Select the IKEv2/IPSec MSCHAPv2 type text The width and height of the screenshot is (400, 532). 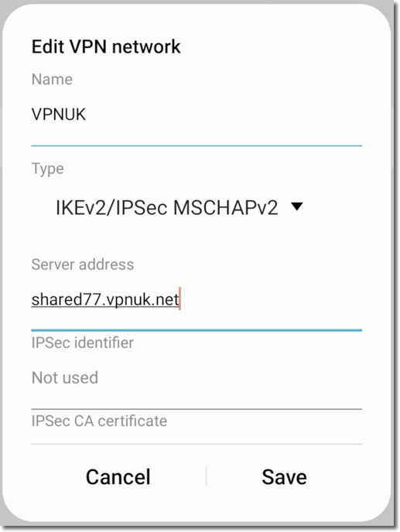[x=166, y=208]
